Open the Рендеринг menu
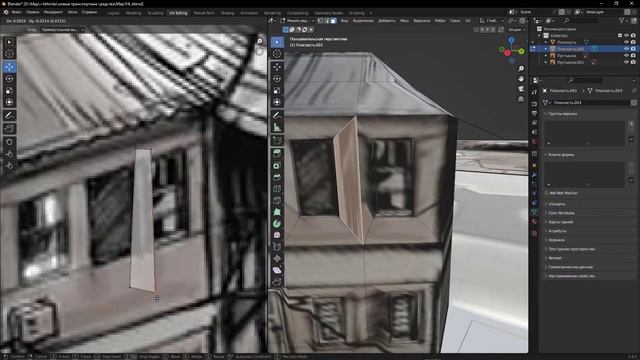Viewport: 640px width, 360px height. click(53, 12)
